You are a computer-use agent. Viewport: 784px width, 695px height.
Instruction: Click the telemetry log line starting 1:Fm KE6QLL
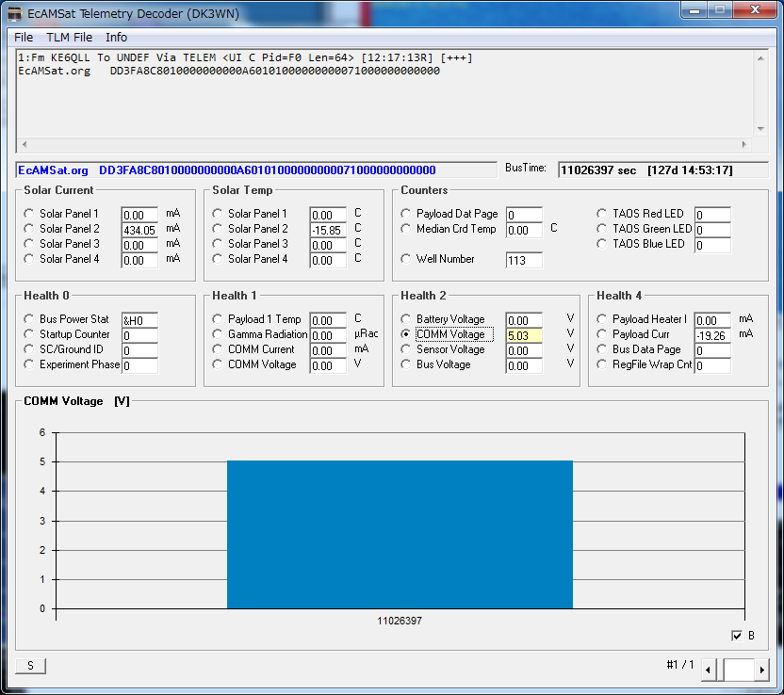point(245,57)
